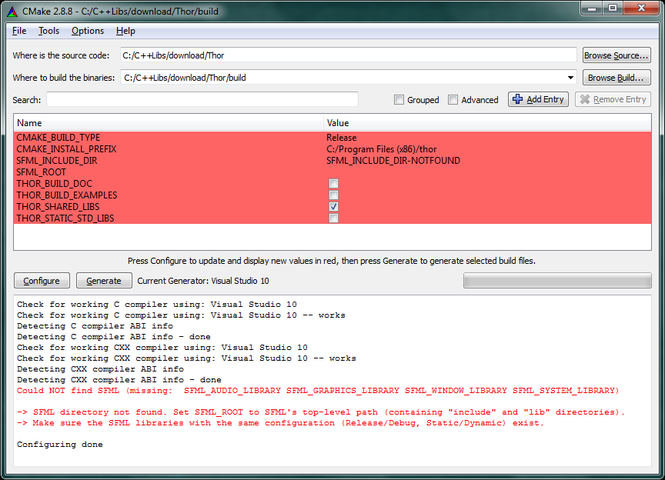The width and height of the screenshot is (665, 480).
Task: Open the Help menu
Action: point(126,31)
